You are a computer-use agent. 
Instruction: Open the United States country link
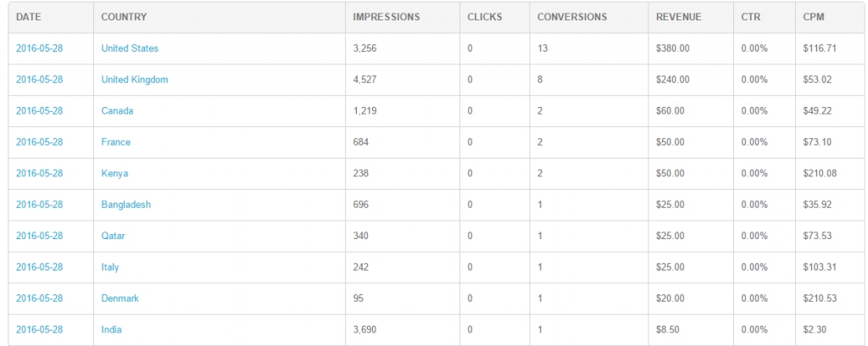point(130,48)
